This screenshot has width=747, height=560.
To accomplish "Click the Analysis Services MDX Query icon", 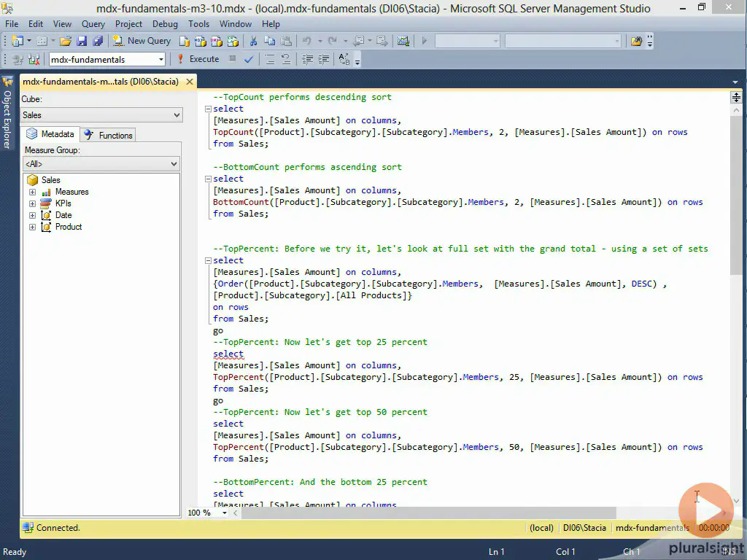I will point(201,41).
